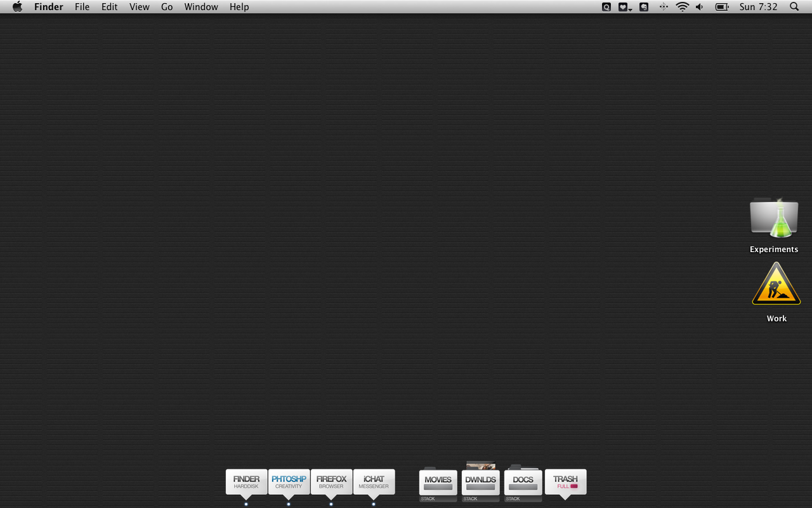812x508 pixels.
Task: Click the iChat Messenger dock icon
Action: (374, 483)
